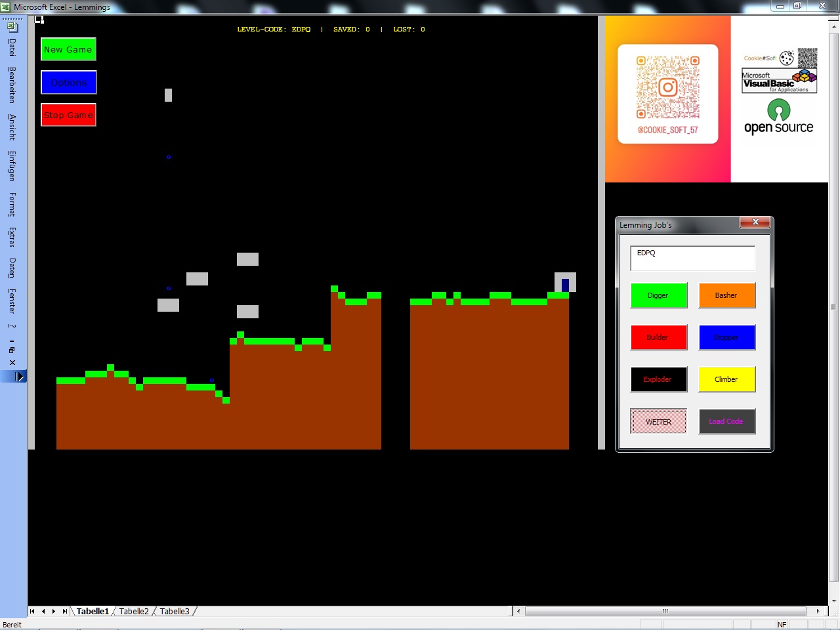Viewport: 840px width, 630px height.
Task: Minimize the Excel window
Action: click(x=780, y=6)
